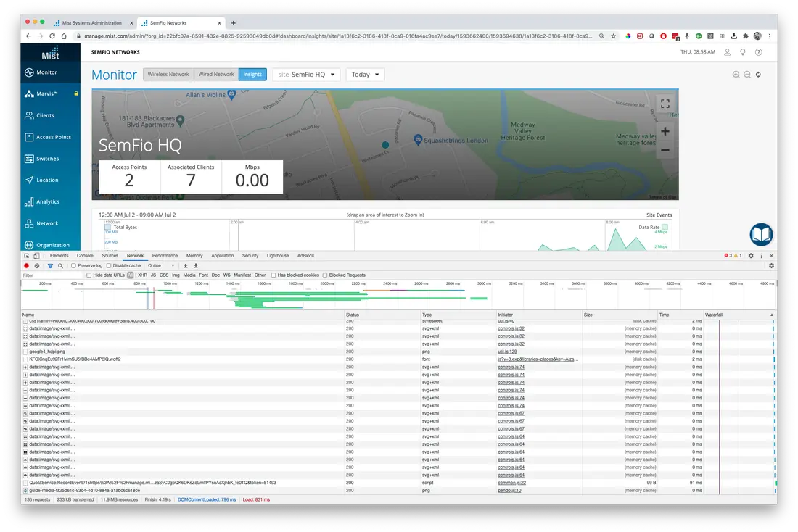Expand the Today time range dropdown

365,74
